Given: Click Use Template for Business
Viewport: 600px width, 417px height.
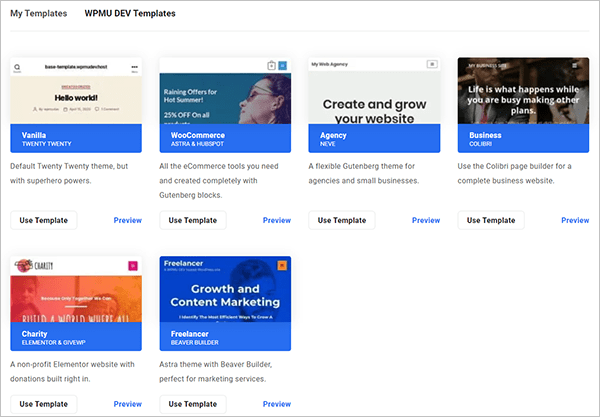Looking at the screenshot, I should 491,220.
